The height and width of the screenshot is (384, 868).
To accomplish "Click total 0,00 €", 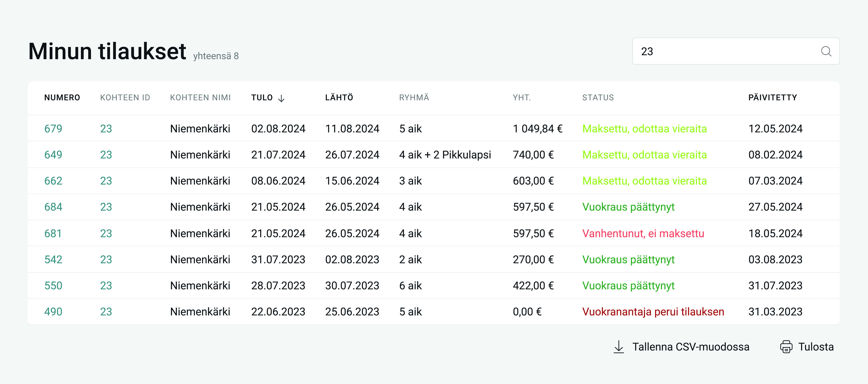I will coord(527,312).
